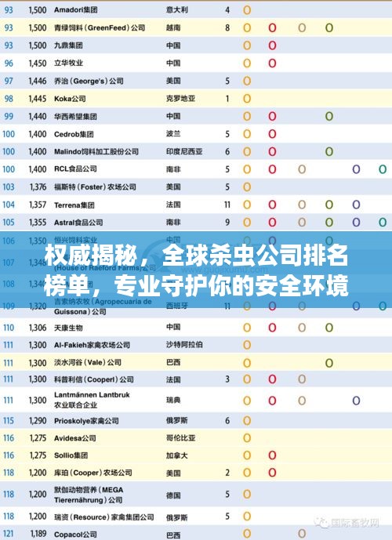
Task: Click the country cell 加拿大
Action: (177, 455)
